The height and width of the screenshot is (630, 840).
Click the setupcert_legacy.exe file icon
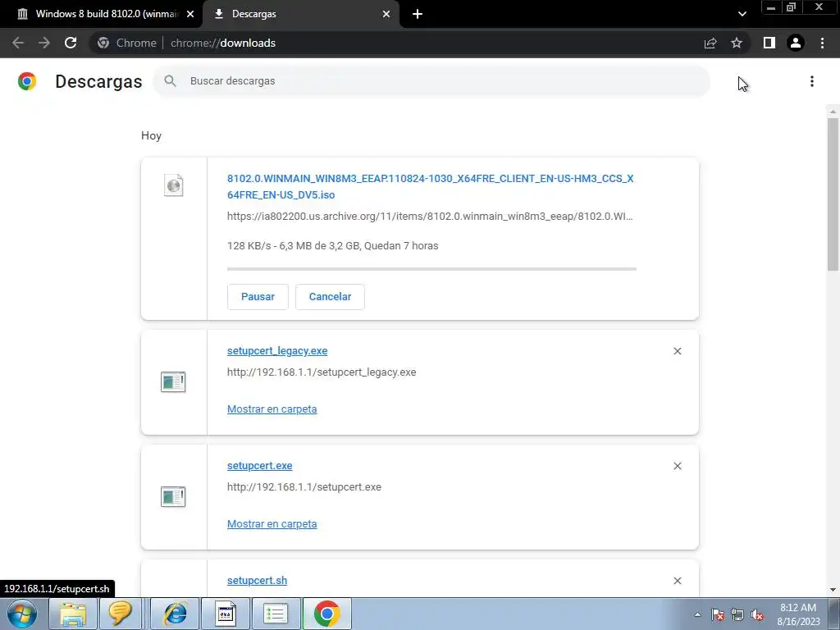click(173, 382)
